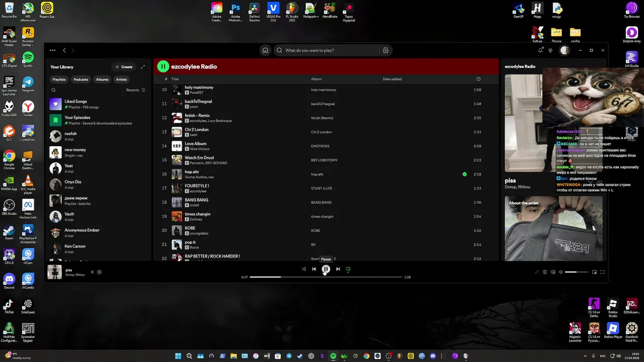Hide current track with the X icon

[92, 272]
